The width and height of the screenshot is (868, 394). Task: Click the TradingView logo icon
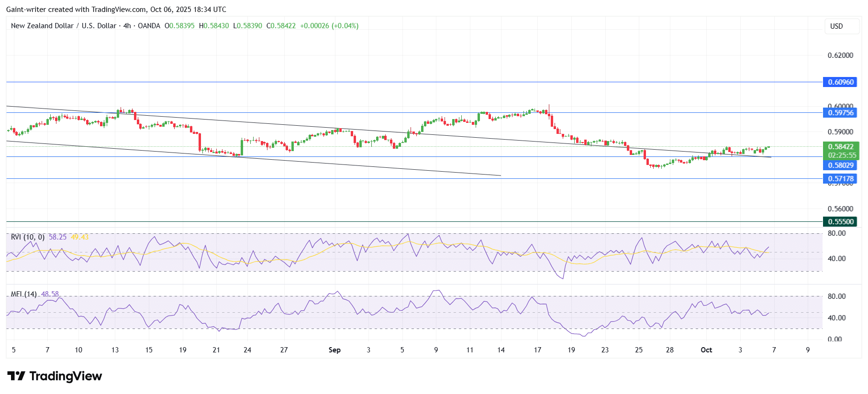tap(16, 376)
